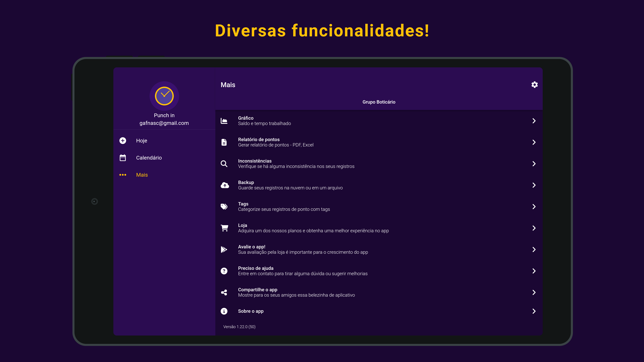Open Relatório de pontos
644x362 pixels.
[379, 142]
